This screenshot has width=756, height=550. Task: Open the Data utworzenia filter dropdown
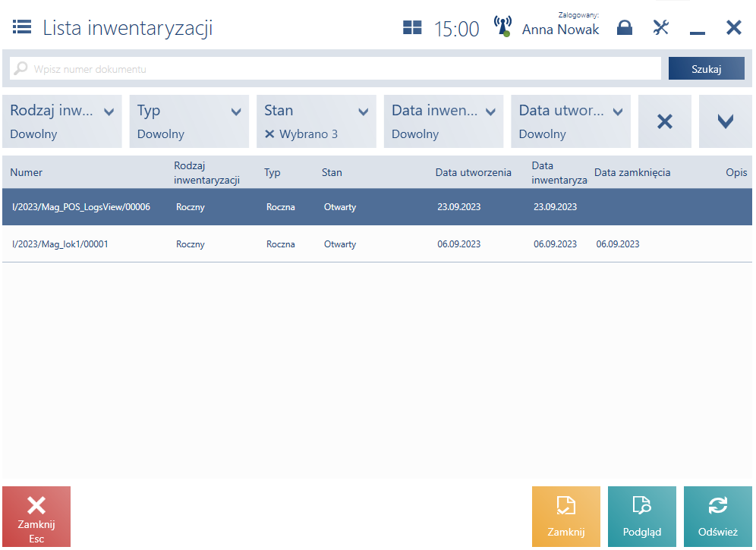(571, 121)
